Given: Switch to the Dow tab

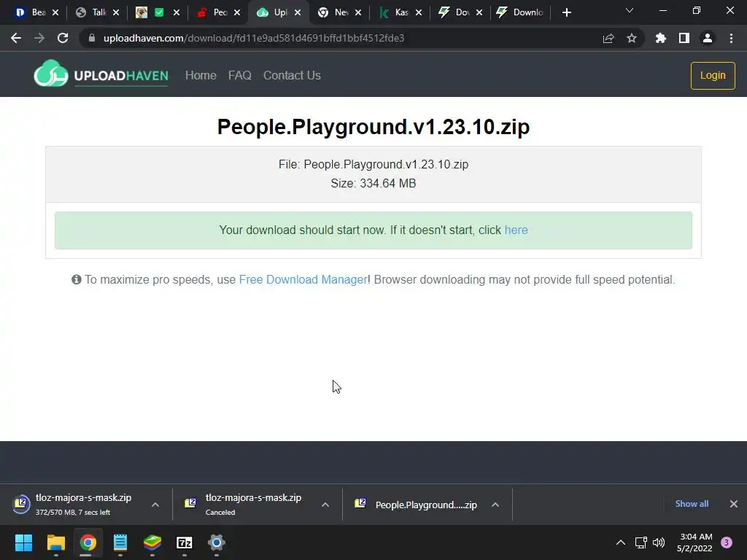Looking at the screenshot, I should pos(455,12).
